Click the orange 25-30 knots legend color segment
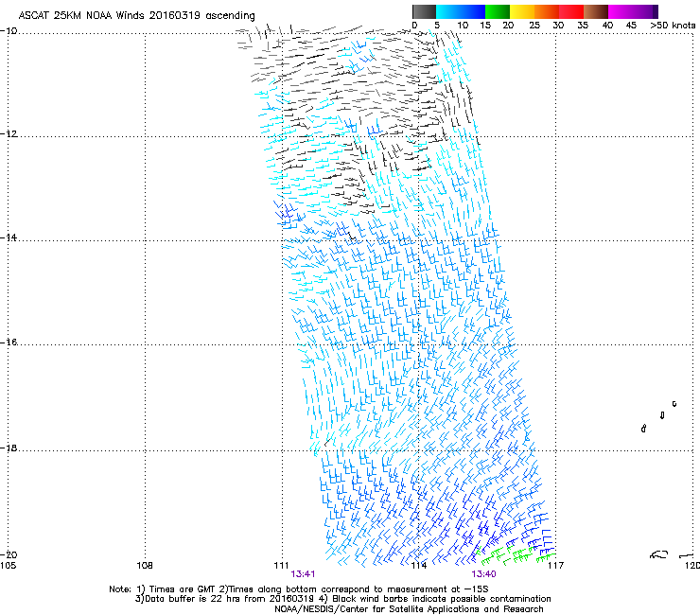Image resolution: width=700 pixels, height=615 pixels. (x=547, y=11)
